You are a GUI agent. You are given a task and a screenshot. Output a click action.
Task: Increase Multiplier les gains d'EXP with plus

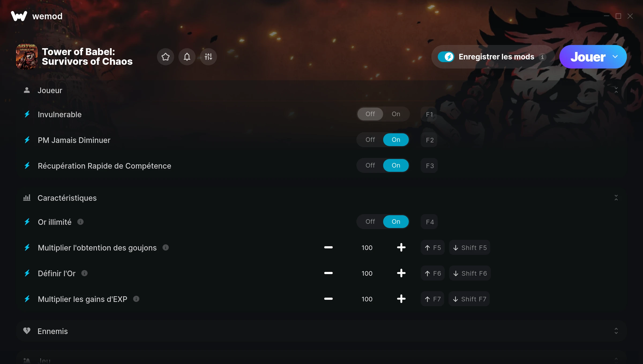401,299
